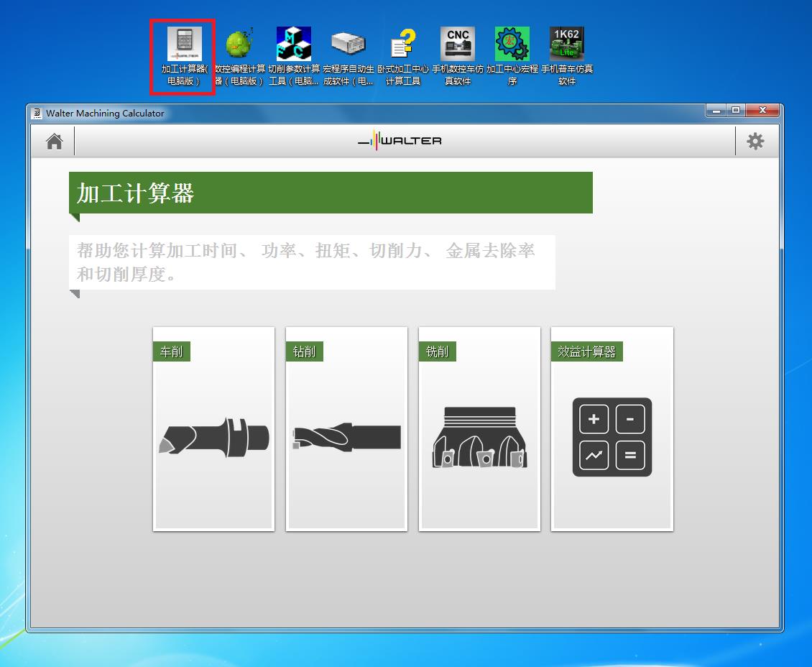The width and height of the screenshot is (812, 667).
Task: Open settings via the gear icon
Action: pos(755,142)
